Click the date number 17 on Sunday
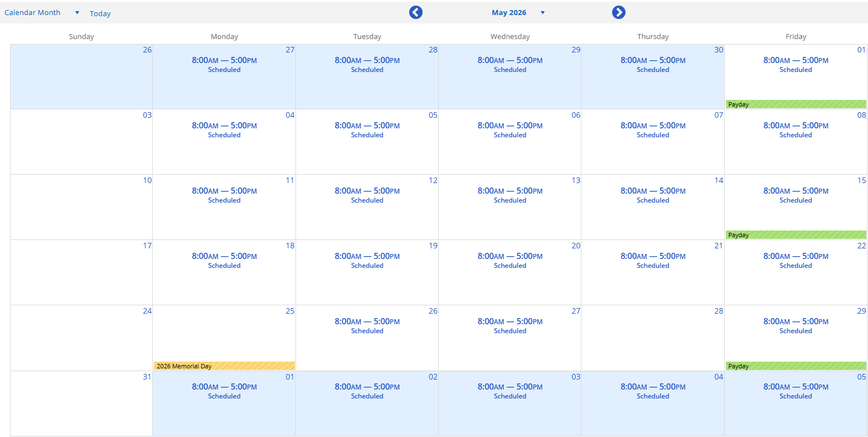868x437 pixels. coord(147,246)
